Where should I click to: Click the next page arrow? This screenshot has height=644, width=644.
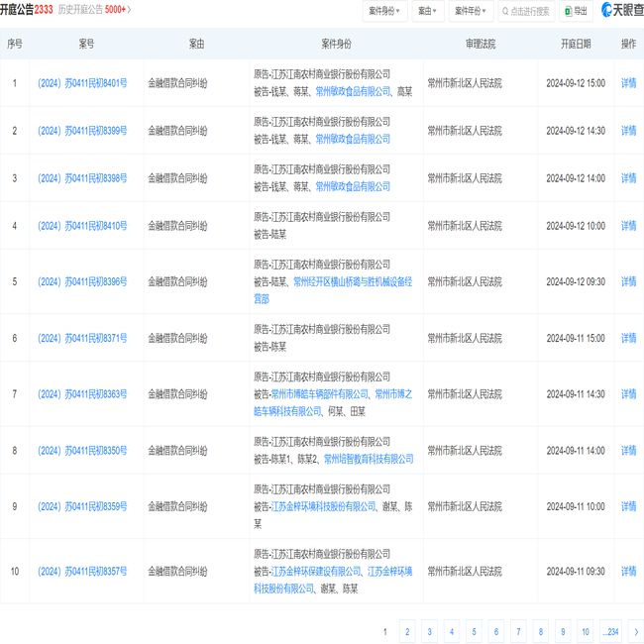[x=636, y=632]
